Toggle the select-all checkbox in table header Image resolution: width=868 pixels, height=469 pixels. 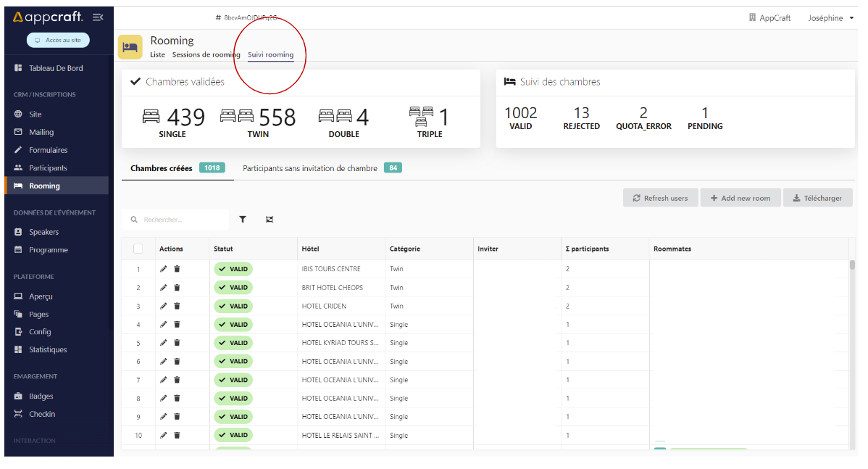point(138,249)
